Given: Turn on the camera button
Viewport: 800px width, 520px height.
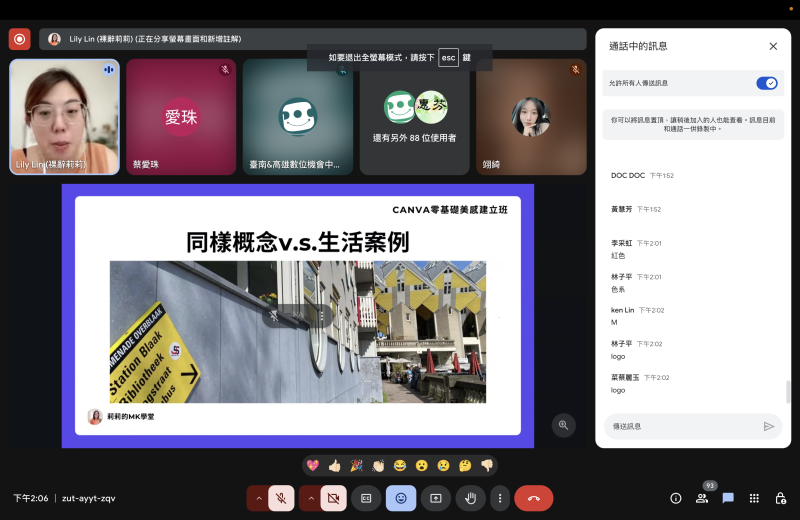Looking at the screenshot, I should click(x=334, y=499).
